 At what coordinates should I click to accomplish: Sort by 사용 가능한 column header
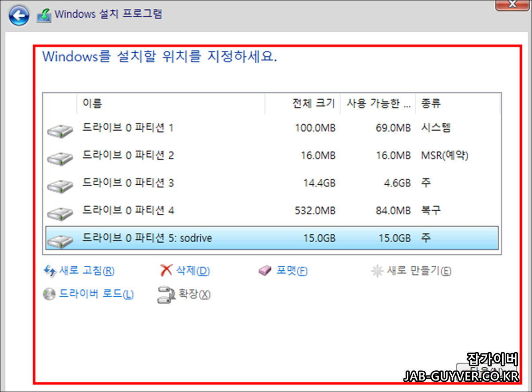(378, 104)
